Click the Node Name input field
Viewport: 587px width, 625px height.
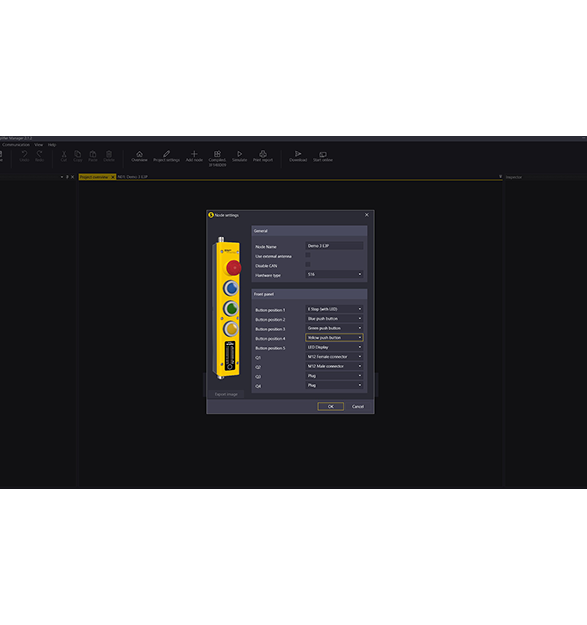coord(334,246)
